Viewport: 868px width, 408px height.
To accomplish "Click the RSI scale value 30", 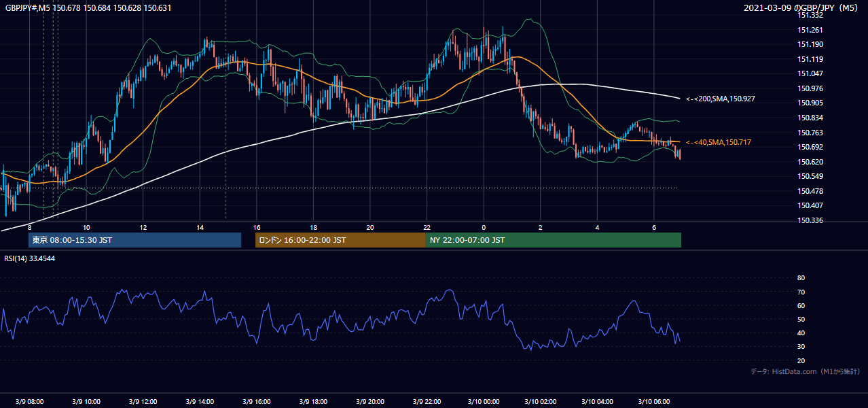I will click(801, 347).
